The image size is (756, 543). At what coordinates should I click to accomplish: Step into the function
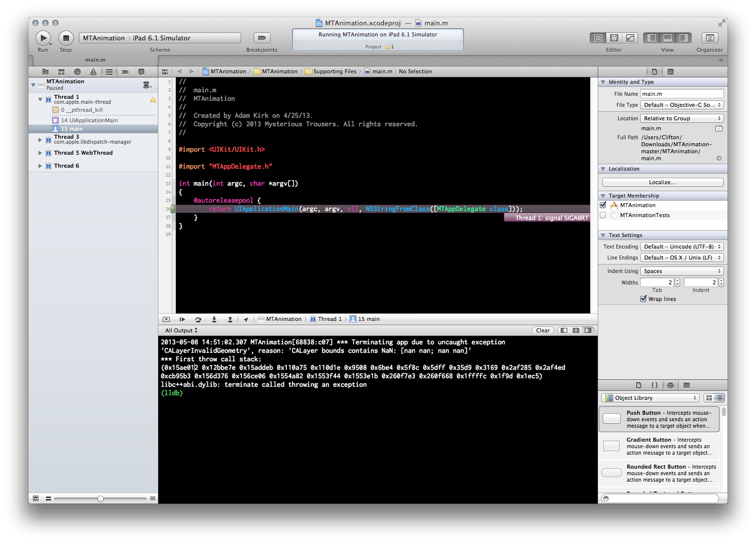pos(214,319)
